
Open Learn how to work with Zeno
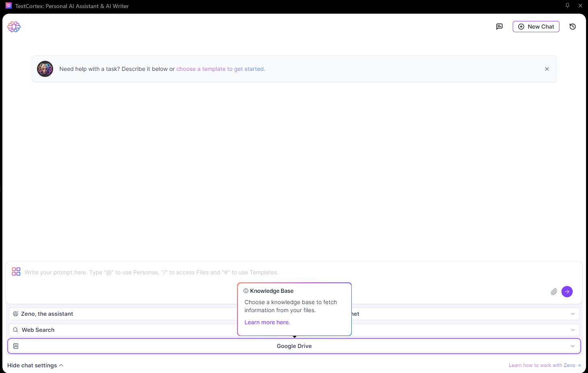pos(545,365)
